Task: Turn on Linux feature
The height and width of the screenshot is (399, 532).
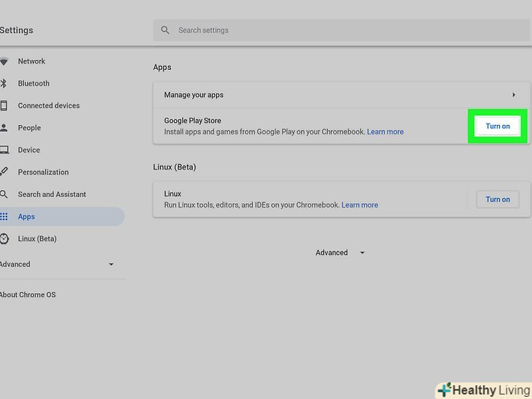Action: coord(498,199)
